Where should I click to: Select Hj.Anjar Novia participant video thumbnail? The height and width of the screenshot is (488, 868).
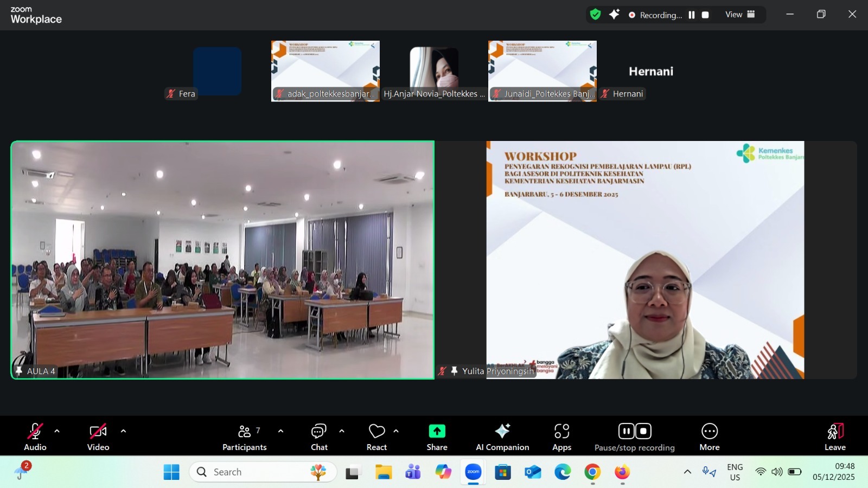[434, 70]
